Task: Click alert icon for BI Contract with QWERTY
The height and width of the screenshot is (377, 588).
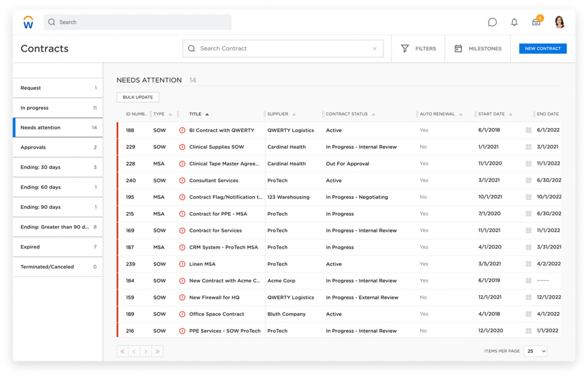Action: (182, 130)
